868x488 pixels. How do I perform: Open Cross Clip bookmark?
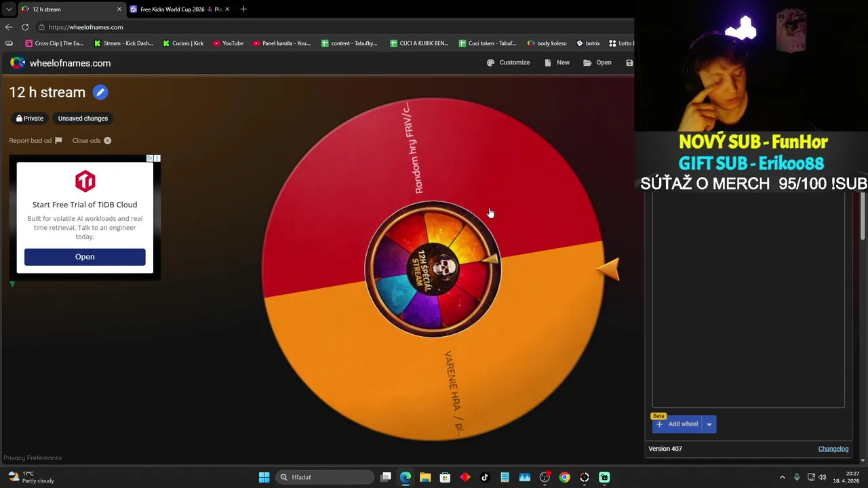point(54,43)
